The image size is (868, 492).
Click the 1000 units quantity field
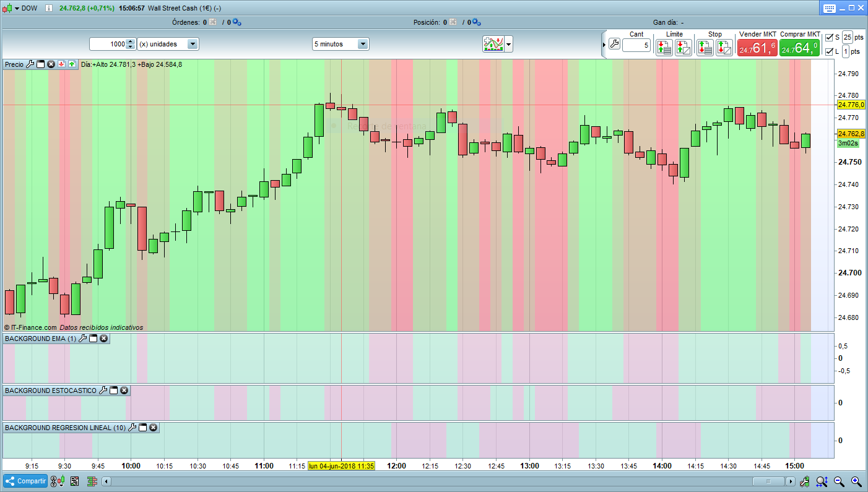(107, 44)
